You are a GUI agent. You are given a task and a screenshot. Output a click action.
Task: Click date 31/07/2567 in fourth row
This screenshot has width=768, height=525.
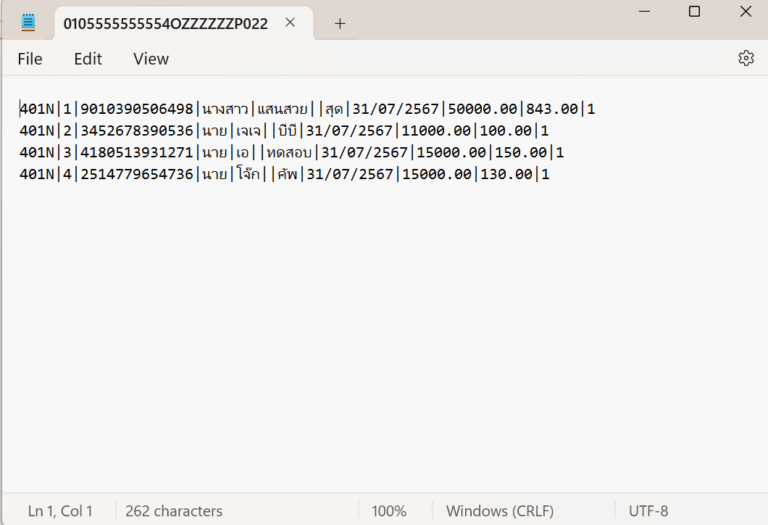tap(350, 174)
